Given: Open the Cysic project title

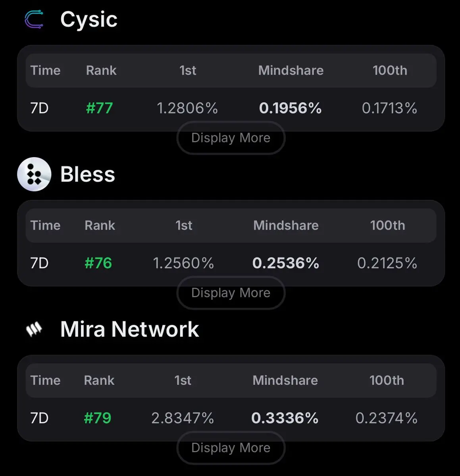Looking at the screenshot, I should coord(89,20).
